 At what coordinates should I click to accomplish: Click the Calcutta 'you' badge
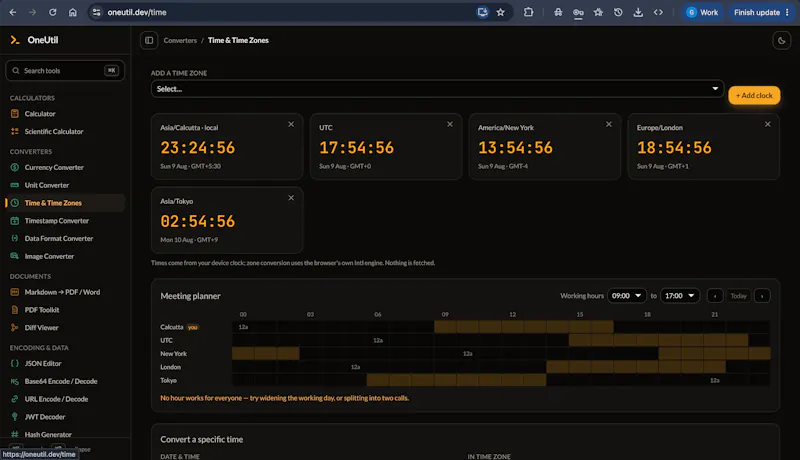click(x=192, y=327)
